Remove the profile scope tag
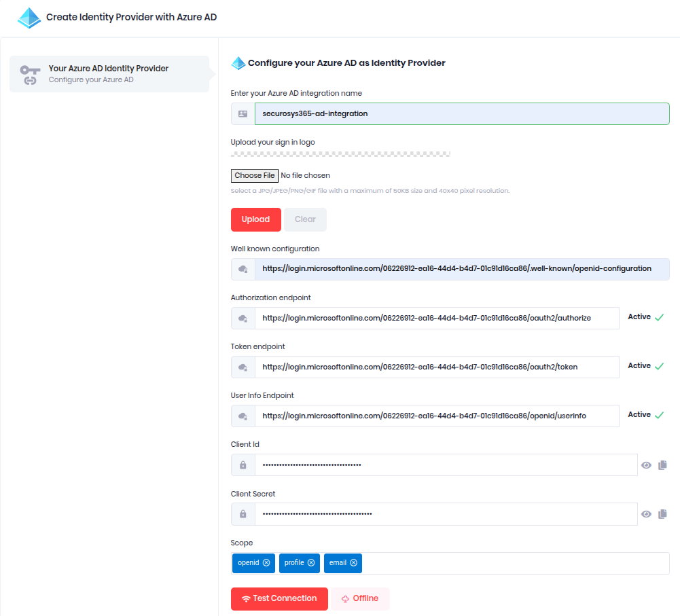 [x=311, y=563]
